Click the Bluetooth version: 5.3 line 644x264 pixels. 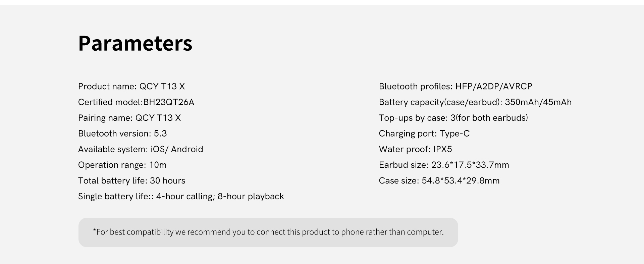[122, 134]
